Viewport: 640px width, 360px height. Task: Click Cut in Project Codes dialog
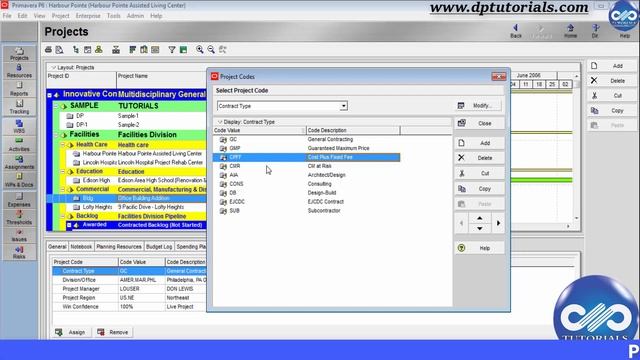pyautogui.click(x=479, y=173)
